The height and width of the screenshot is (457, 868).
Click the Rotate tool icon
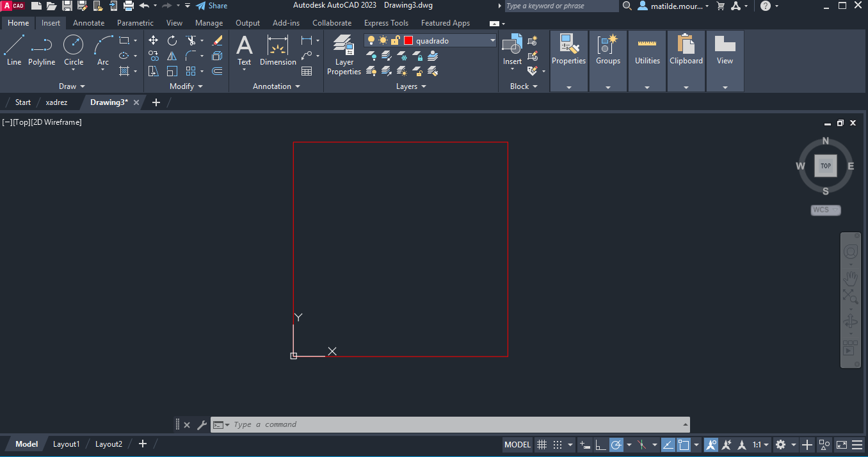[x=172, y=40]
